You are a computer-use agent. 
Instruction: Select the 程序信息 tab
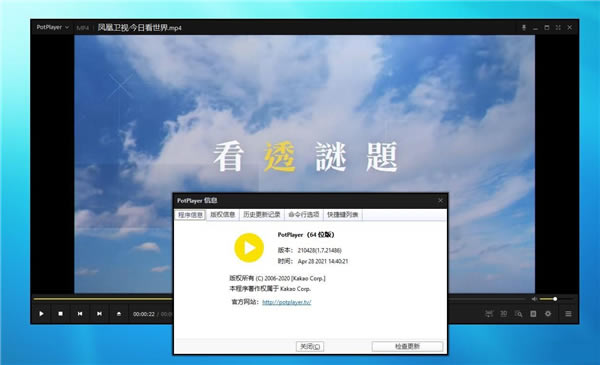coord(190,215)
